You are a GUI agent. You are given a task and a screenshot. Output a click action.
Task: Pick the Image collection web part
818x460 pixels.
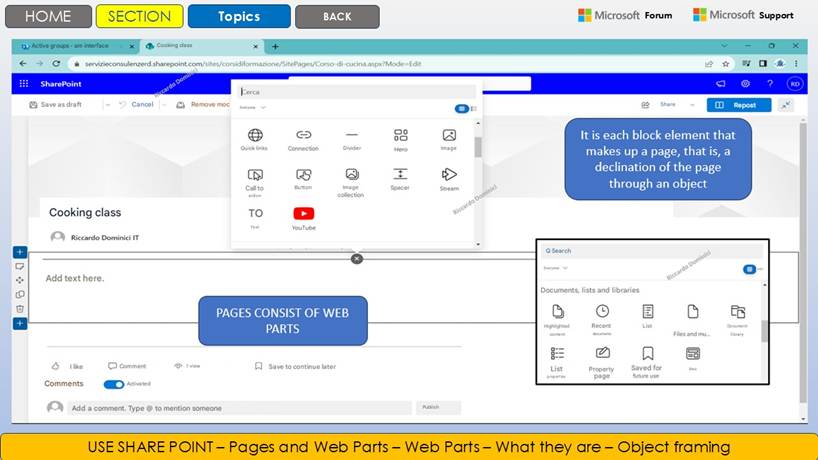(x=351, y=175)
